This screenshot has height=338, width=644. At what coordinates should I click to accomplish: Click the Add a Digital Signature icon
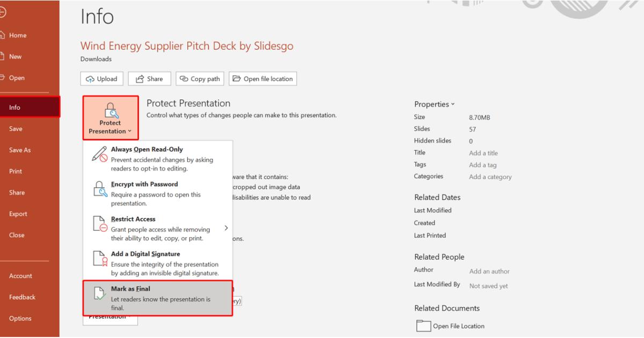pyautogui.click(x=100, y=259)
